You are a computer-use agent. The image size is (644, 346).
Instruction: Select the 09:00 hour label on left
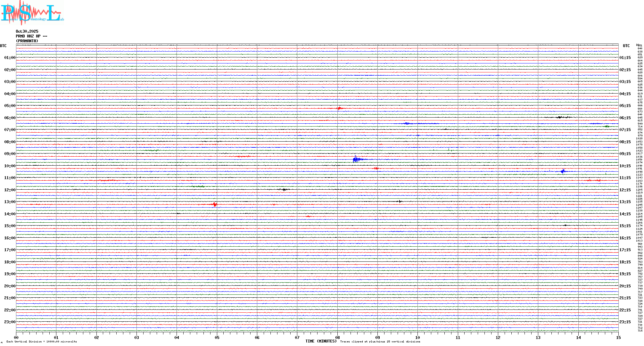(10, 154)
